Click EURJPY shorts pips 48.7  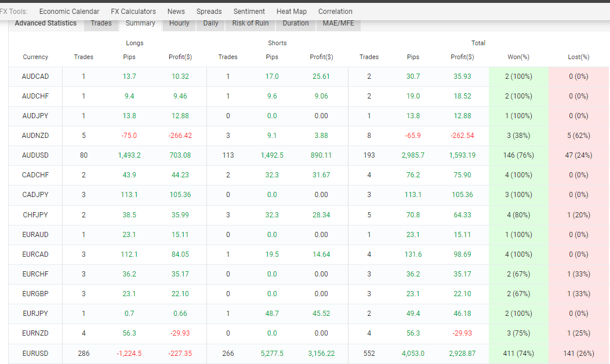click(272, 314)
